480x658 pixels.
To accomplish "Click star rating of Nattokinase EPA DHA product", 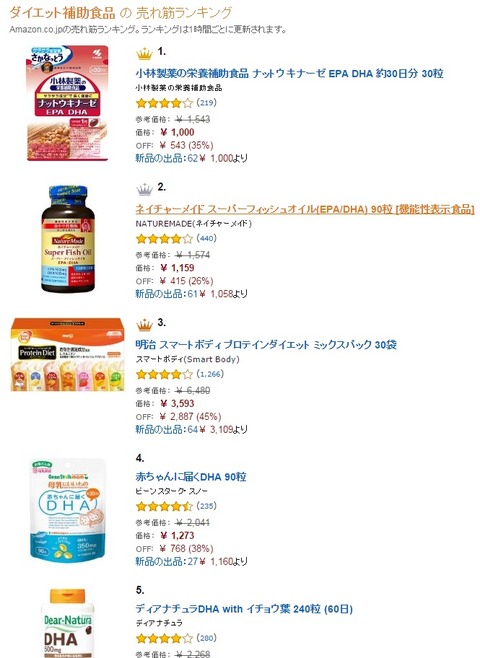I will [x=164, y=103].
